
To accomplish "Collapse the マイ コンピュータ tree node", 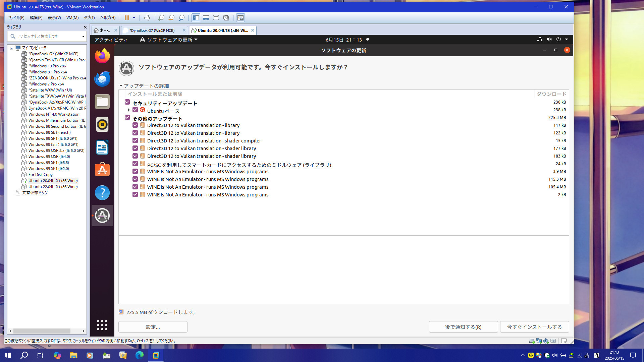I will [11, 48].
